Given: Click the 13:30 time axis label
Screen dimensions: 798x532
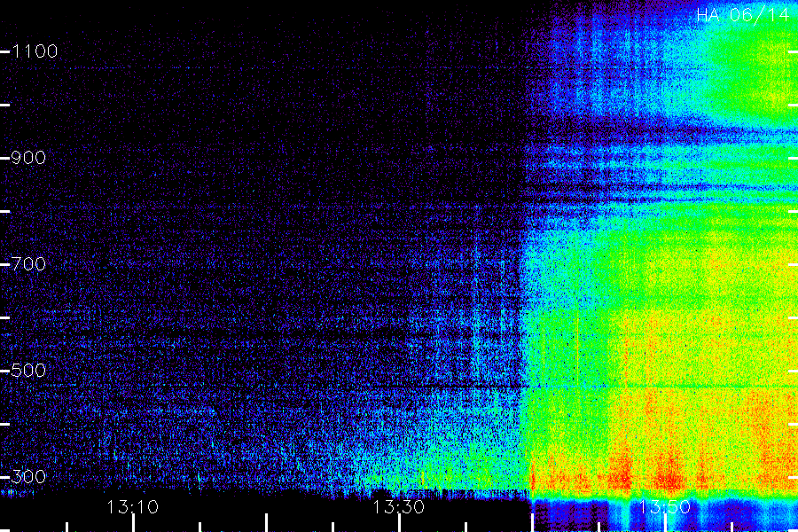Looking at the screenshot, I should [398, 507].
